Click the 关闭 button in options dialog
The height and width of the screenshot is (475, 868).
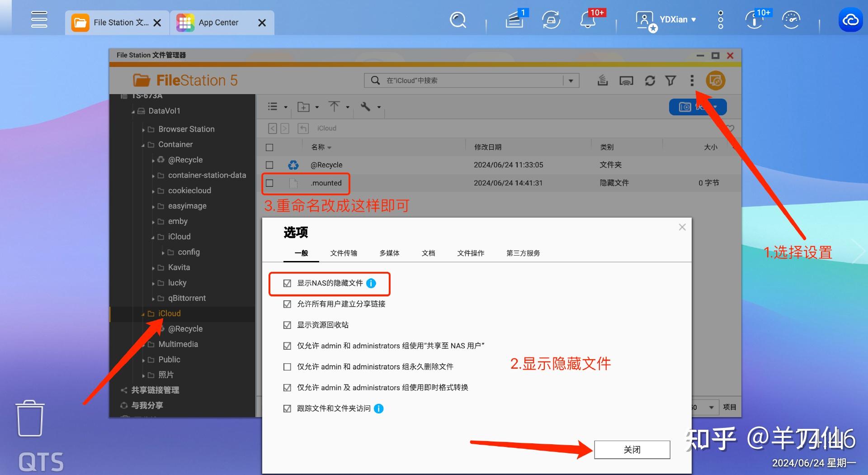point(632,450)
